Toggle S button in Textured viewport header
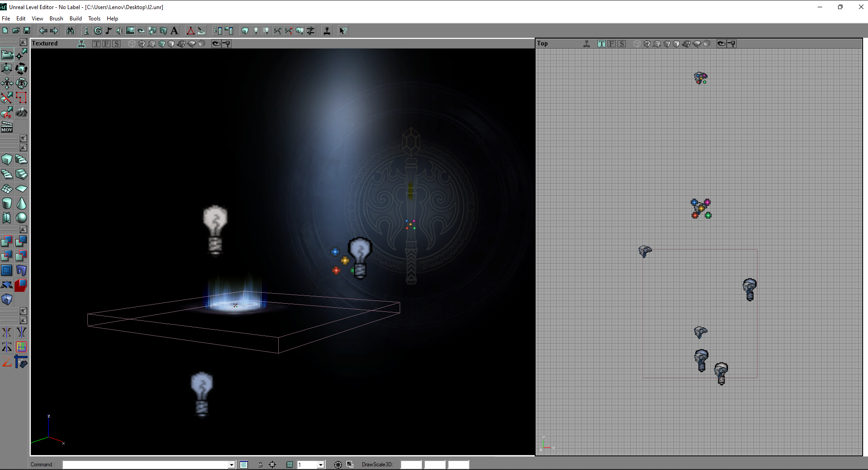Viewport: 868px width, 470px height. click(116, 44)
